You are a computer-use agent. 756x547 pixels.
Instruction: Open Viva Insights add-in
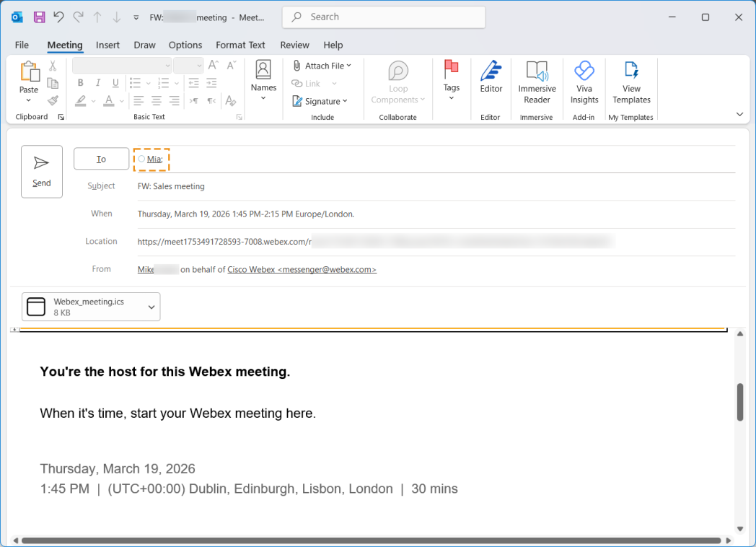coord(584,82)
